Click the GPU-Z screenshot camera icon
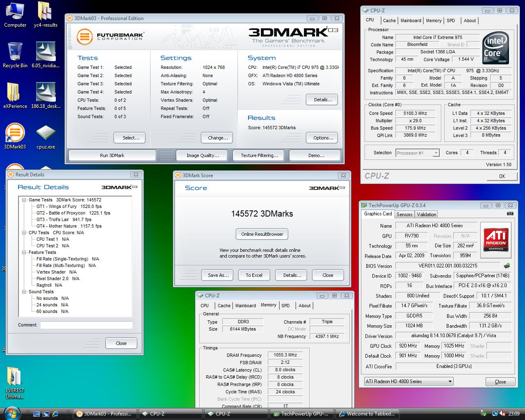 [510, 214]
